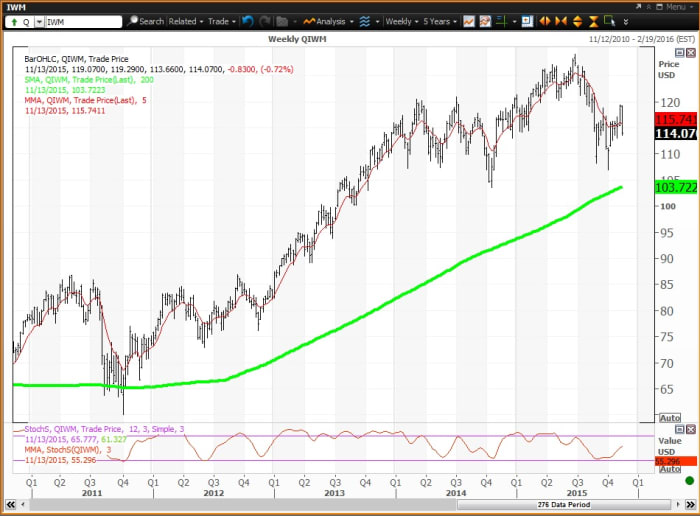Click the blue undo arrow icon
Image resolution: width=700 pixels, height=516 pixels.
(248, 21)
